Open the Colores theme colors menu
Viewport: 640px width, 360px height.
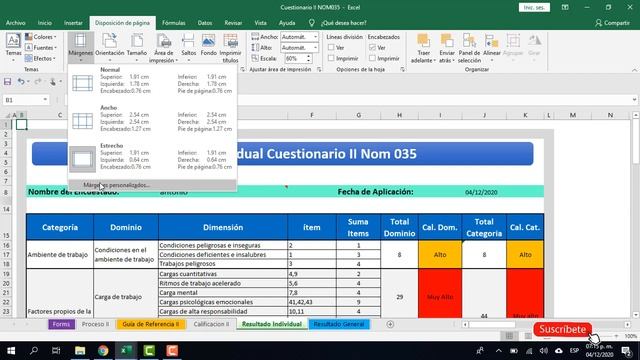pyautogui.click(x=40, y=37)
